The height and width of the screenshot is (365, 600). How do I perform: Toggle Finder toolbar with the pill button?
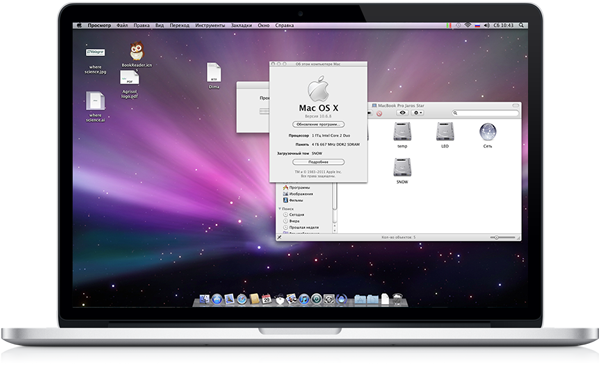click(515, 105)
